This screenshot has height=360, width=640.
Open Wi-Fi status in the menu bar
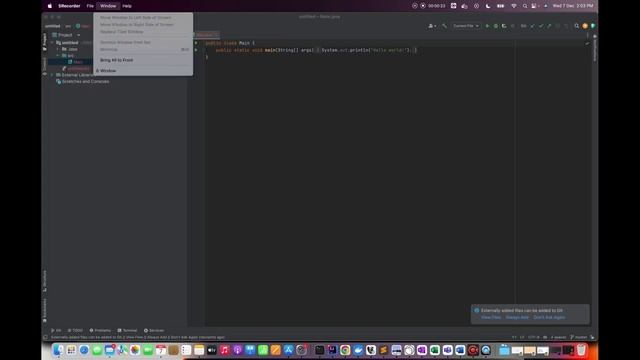tap(513, 6)
